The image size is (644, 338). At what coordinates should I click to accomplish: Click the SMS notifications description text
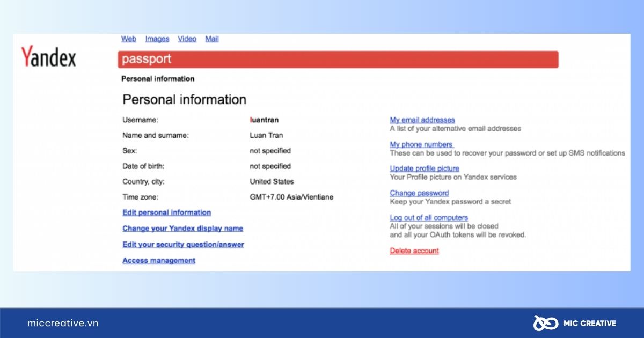(x=507, y=153)
